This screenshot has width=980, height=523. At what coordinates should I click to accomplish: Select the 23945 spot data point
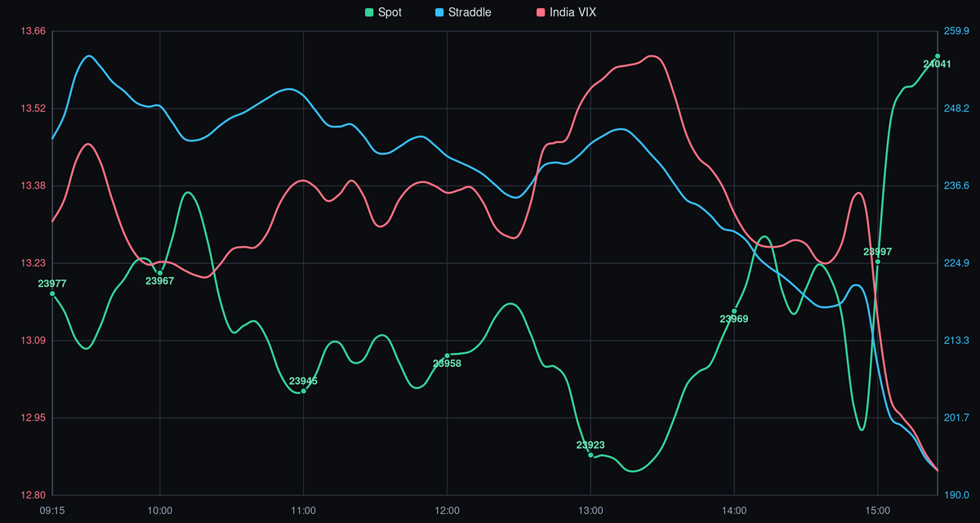point(304,391)
